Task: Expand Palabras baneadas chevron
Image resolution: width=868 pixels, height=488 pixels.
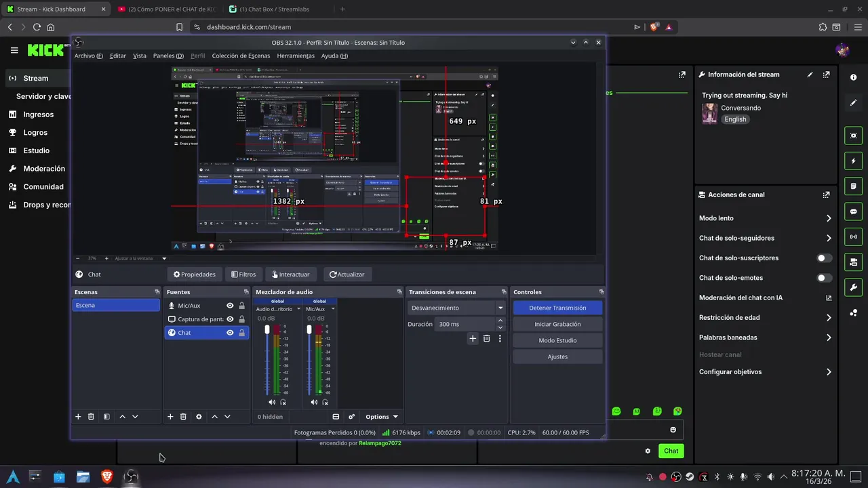Action: (829, 338)
